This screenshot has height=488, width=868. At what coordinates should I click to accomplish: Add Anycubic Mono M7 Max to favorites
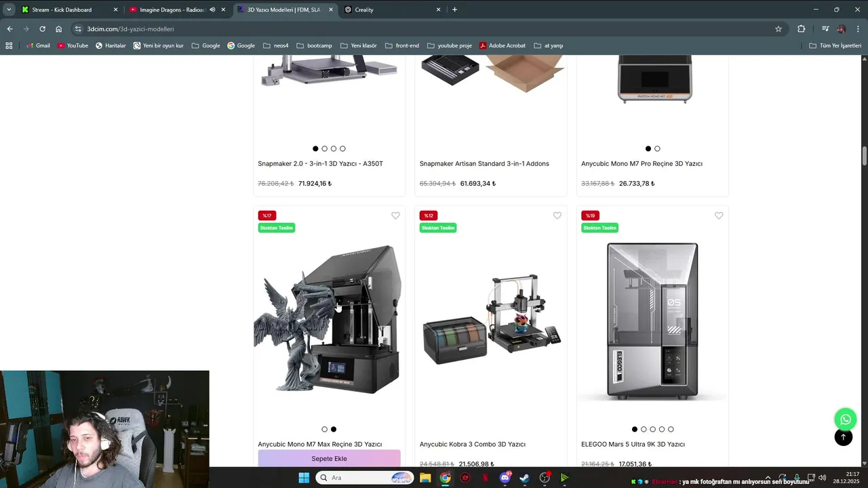pyautogui.click(x=395, y=216)
